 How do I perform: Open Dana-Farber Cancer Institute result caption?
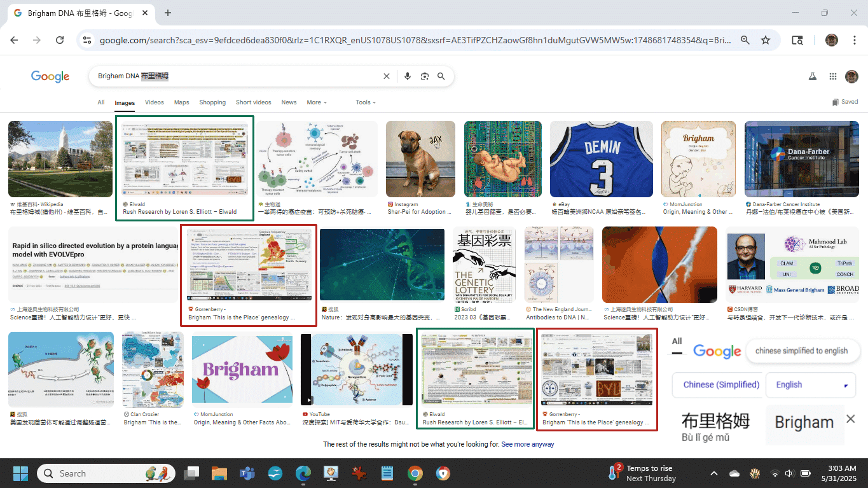(x=801, y=209)
